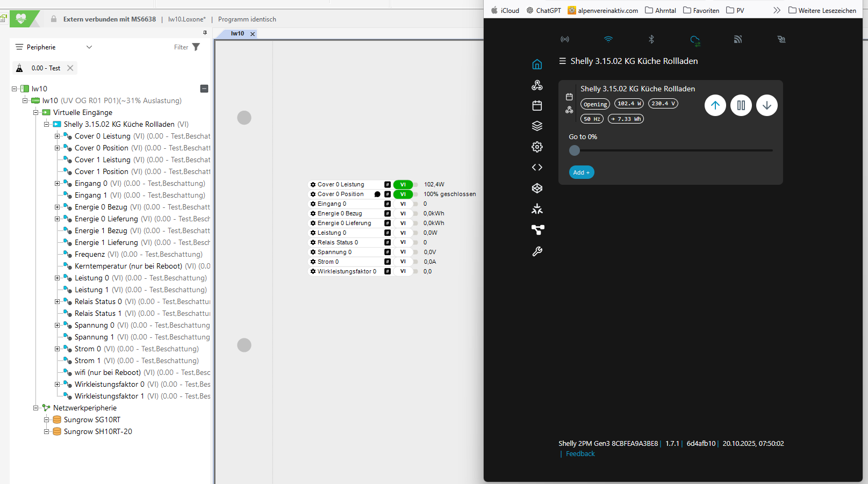Viewport: 868px width, 484px height.
Task: Click the down arrow button to close the Rollladen
Action: pyautogui.click(x=767, y=105)
